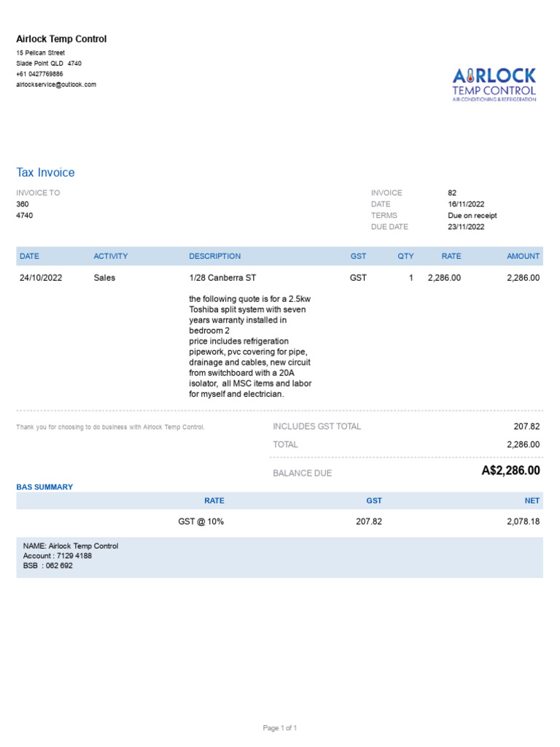Click the DESCRIPTION column header
The width and height of the screenshot is (560, 747).
(214, 256)
